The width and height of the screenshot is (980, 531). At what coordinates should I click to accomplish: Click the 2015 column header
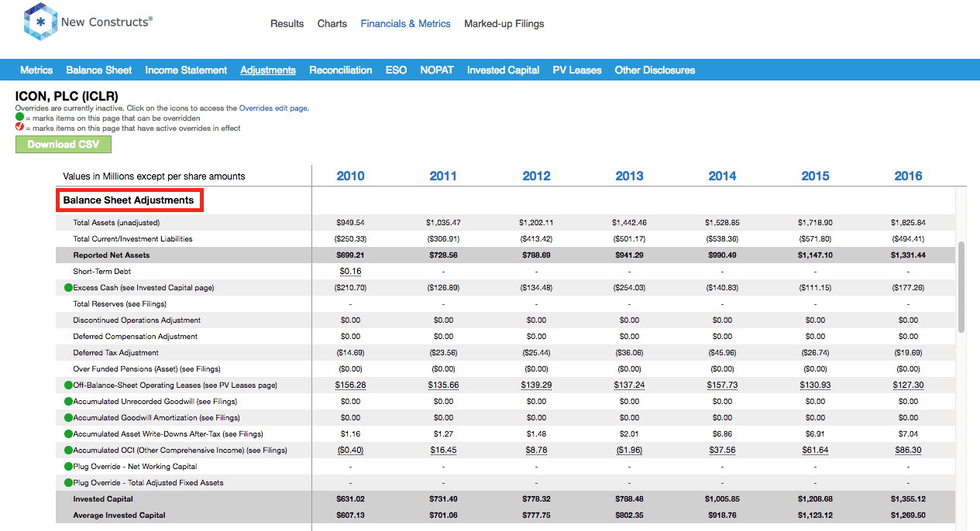(815, 176)
